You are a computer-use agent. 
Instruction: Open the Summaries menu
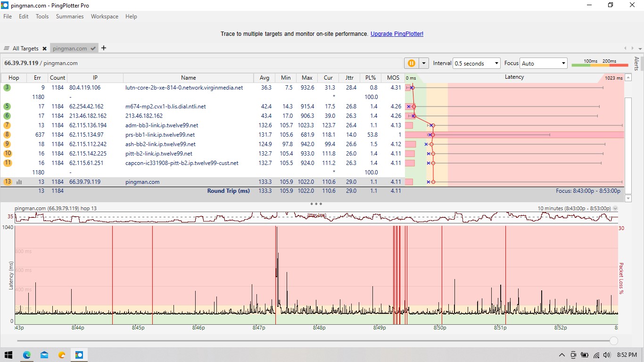coord(69,16)
